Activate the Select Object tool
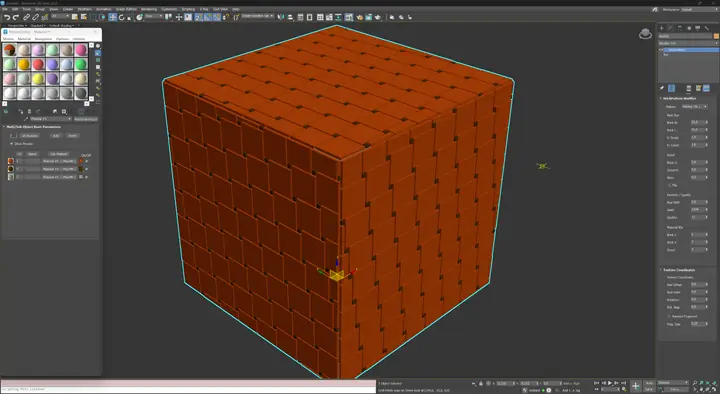720x394 pixels. pos(74,17)
